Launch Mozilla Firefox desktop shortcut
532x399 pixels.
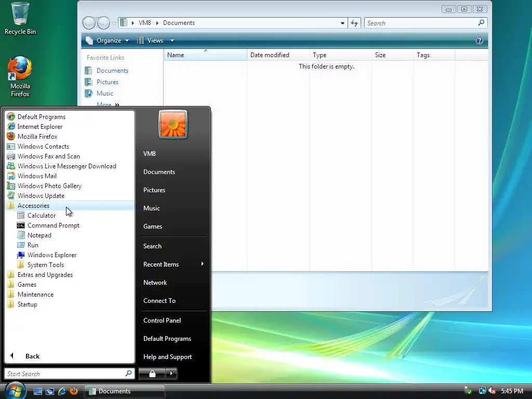coord(20,76)
